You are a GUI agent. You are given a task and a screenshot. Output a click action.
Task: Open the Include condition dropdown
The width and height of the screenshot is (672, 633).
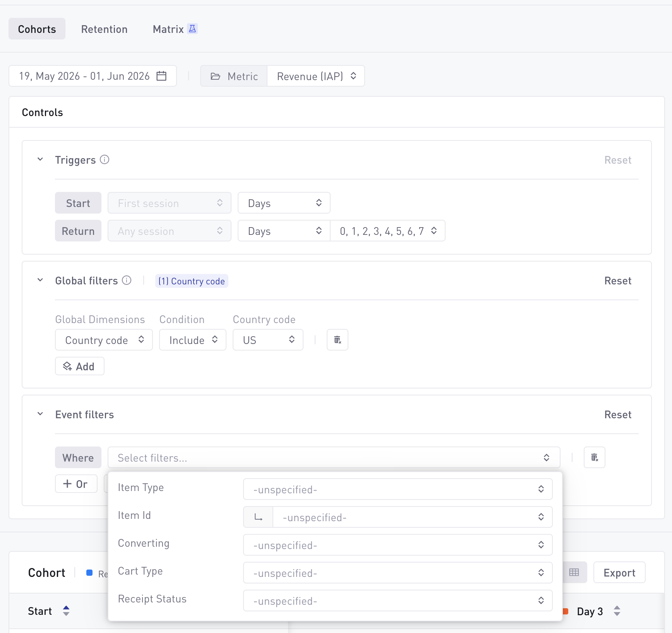193,340
